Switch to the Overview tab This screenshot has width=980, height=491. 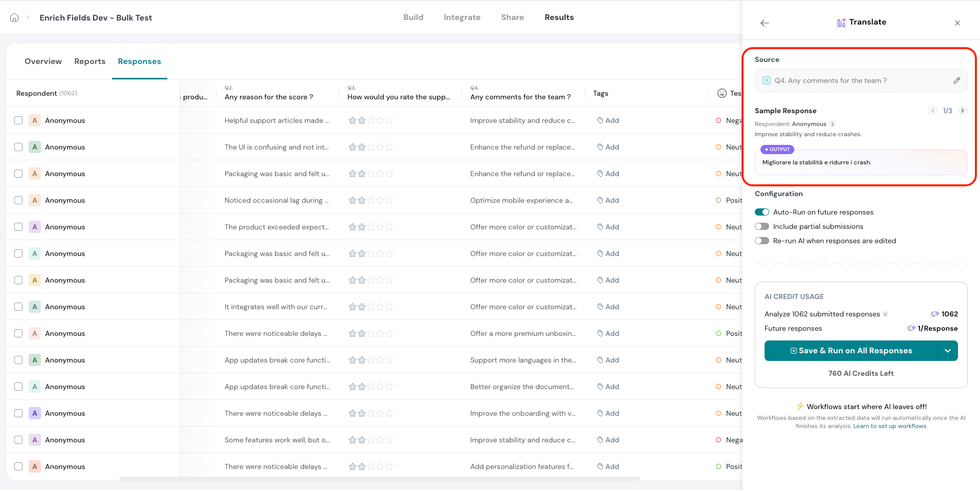43,61
